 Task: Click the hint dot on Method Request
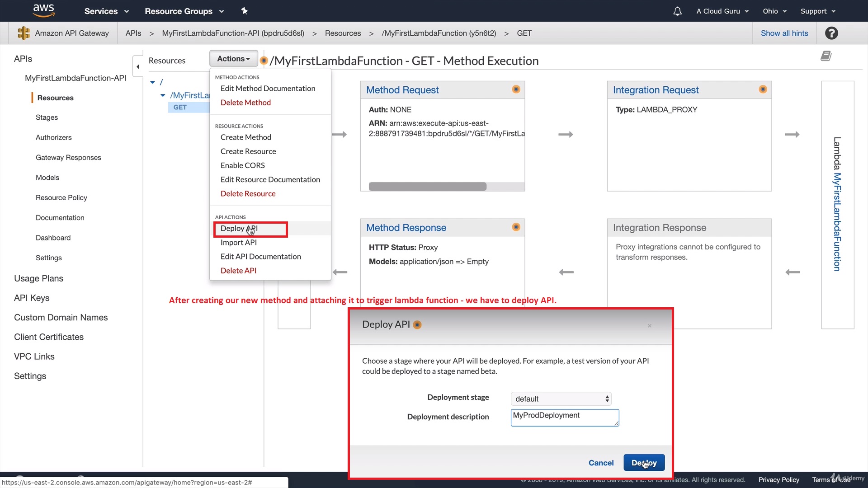pyautogui.click(x=516, y=89)
